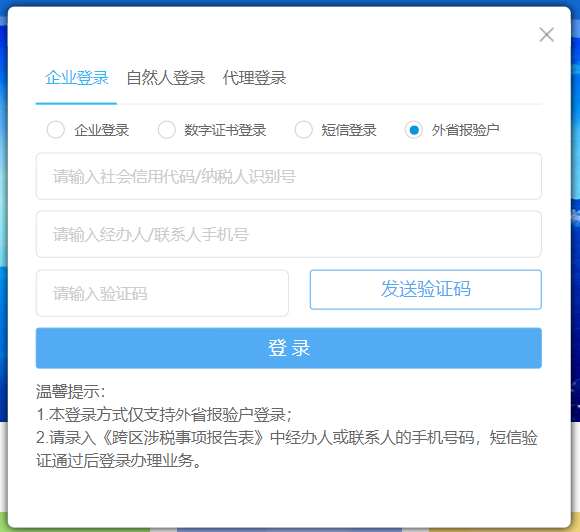Viewport: 580px width, 532px height.
Task: Choose the 短信登录 radio option
Action: click(304, 130)
